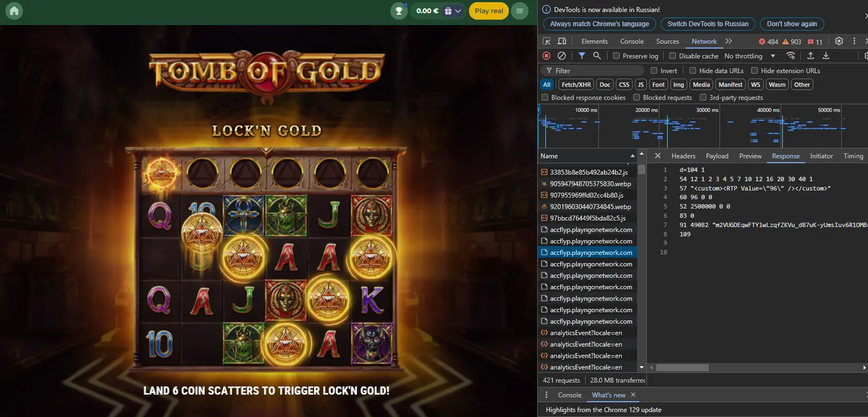Filter requests by CSS
Image resolution: width=868 pixels, height=417 pixels.
624,85
